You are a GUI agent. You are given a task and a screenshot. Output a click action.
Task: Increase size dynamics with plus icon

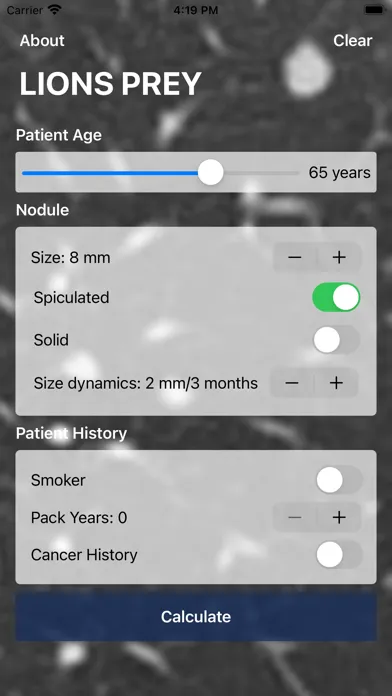(x=337, y=383)
